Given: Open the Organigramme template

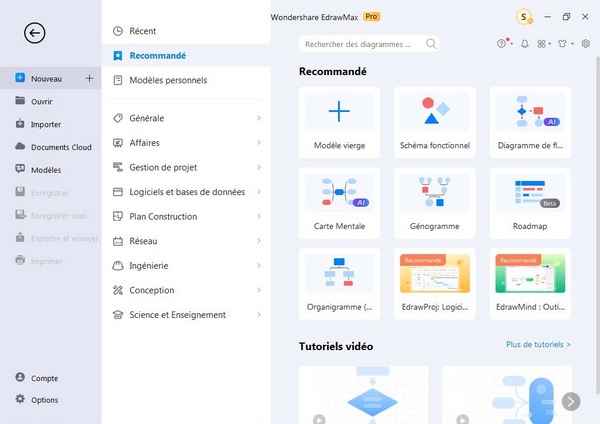Looking at the screenshot, I should click(x=339, y=284).
